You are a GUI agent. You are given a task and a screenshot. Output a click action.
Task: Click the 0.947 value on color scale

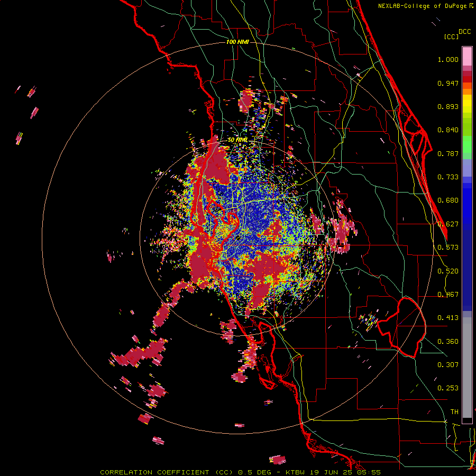(x=448, y=83)
